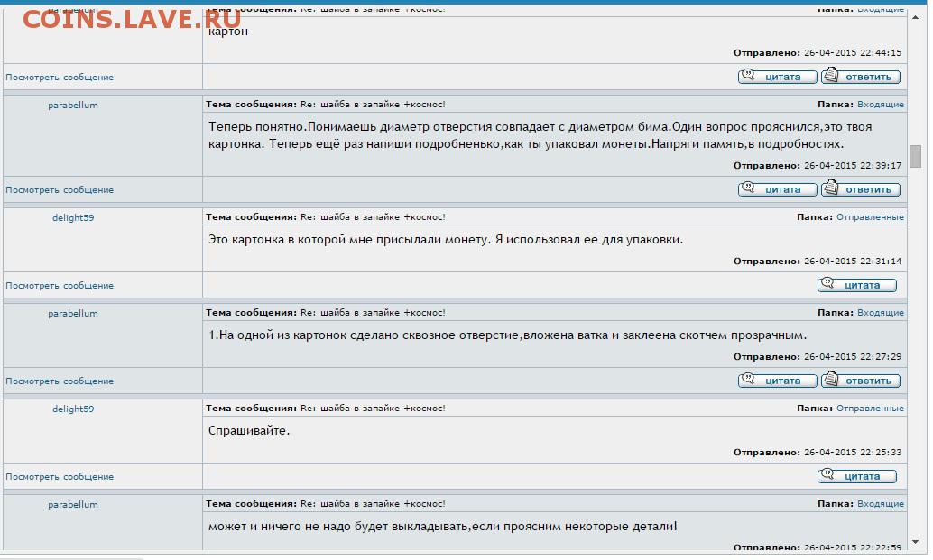Viewport: 933px width, 560px height.
Task: Quote delight59's message sent at 22:31:14
Action: coord(856,285)
